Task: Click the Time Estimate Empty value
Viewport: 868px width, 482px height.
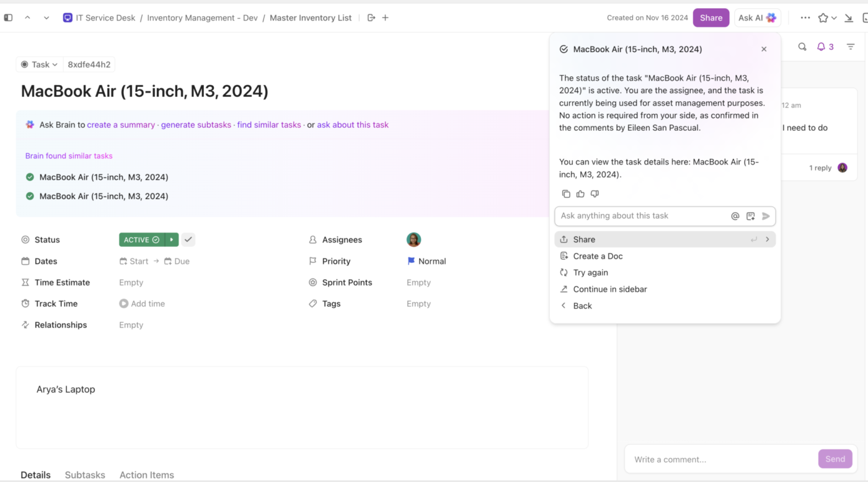Action: (x=131, y=282)
